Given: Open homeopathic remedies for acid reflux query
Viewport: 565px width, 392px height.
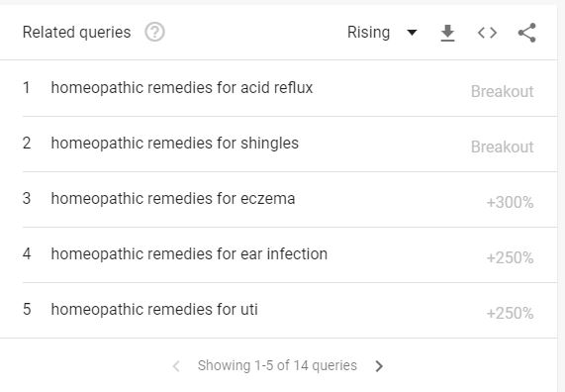Looking at the screenshot, I should pyautogui.click(x=182, y=88).
